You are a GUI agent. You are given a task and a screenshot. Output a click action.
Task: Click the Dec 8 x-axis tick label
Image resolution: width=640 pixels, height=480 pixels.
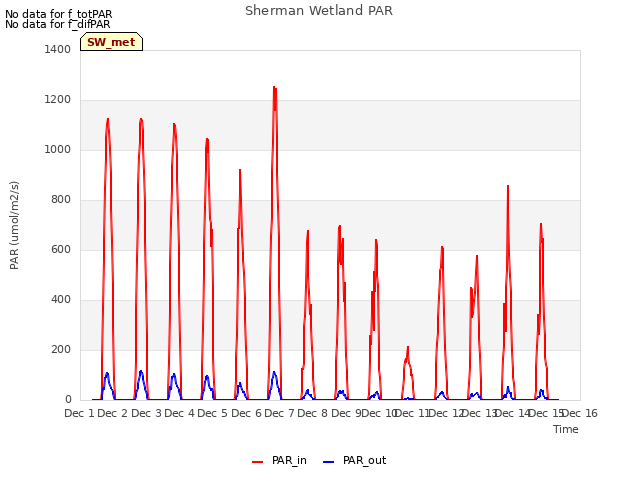pos(313,413)
